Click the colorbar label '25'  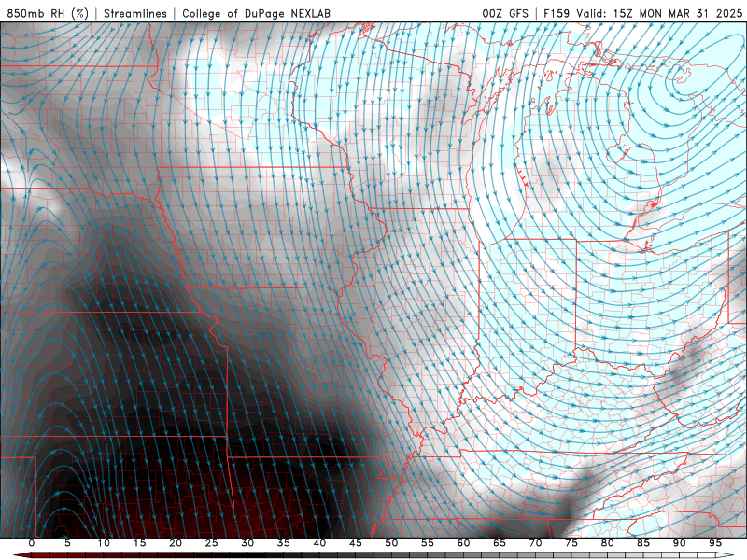click(212, 543)
